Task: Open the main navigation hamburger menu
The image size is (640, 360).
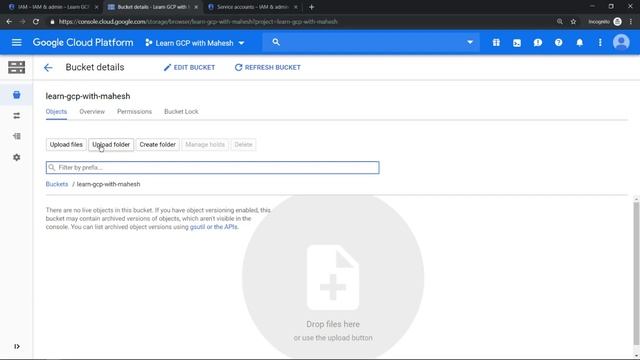Action: point(16,42)
